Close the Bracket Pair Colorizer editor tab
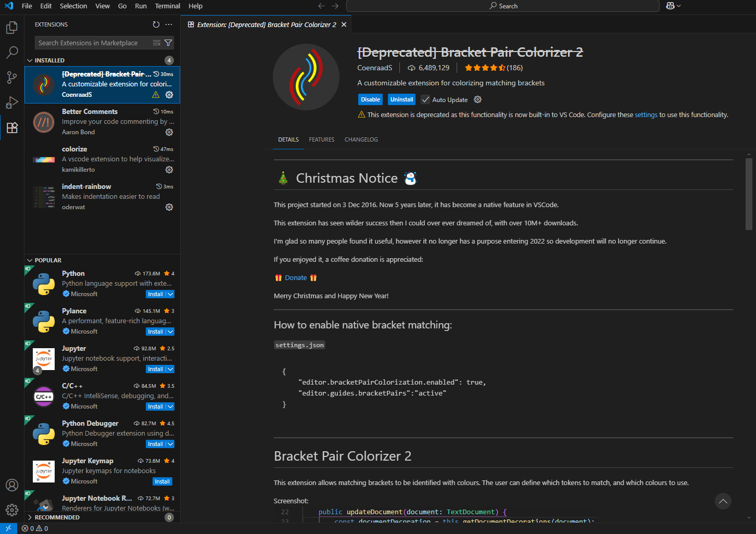This screenshot has width=756, height=534. (x=344, y=24)
